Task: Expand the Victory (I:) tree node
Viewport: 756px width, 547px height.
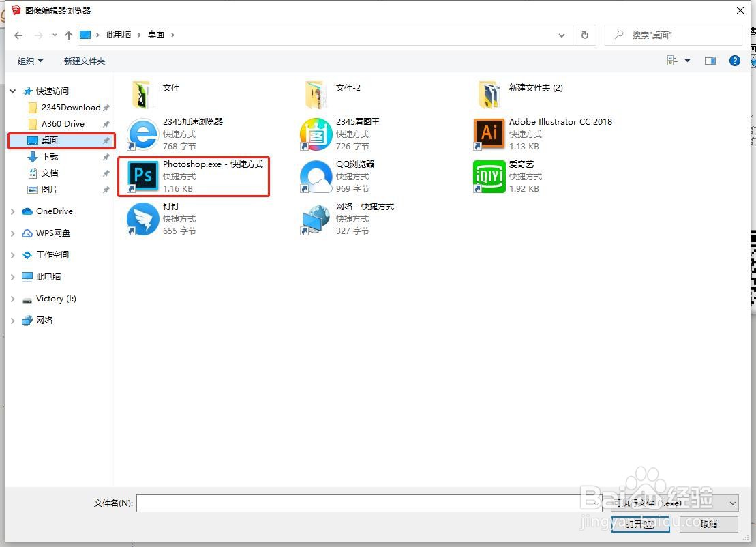Action: (x=12, y=299)
